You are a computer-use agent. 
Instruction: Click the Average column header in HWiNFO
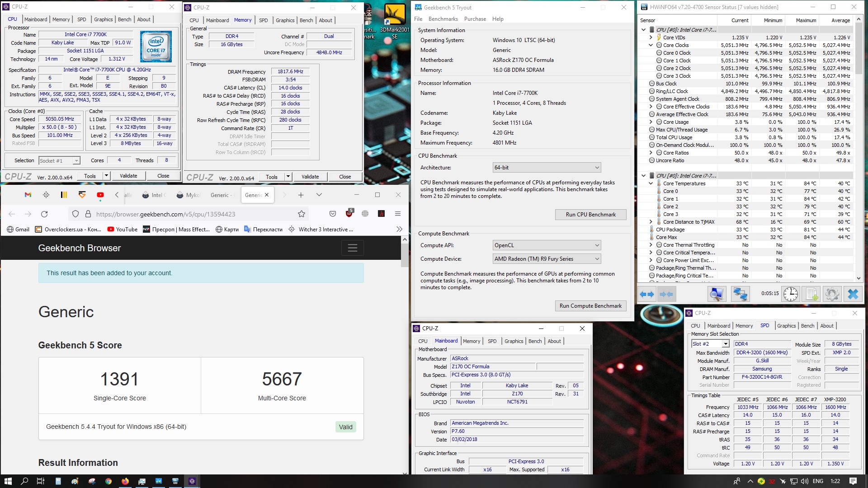pyautogui.click(x=840, y=20)
